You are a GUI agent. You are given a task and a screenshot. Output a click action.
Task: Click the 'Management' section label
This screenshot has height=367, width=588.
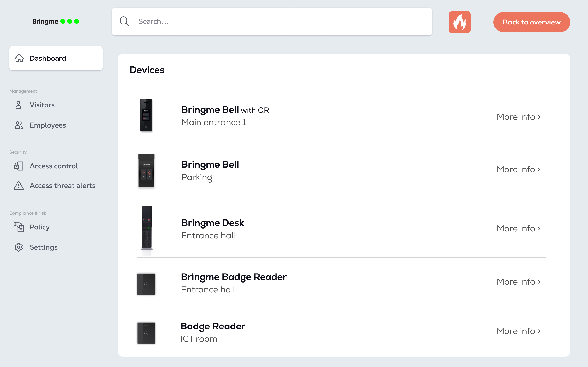pyautogui.click(x=23, y=91)
